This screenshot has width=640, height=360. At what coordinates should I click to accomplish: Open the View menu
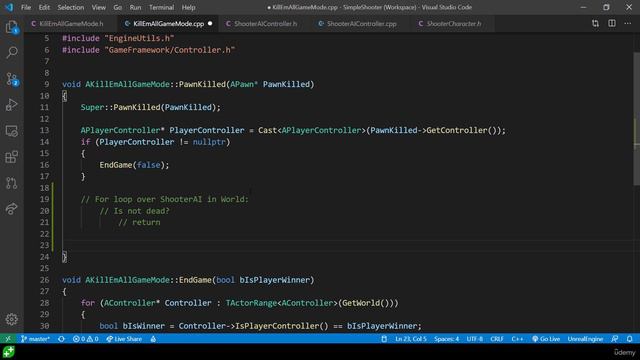[98, 7]
